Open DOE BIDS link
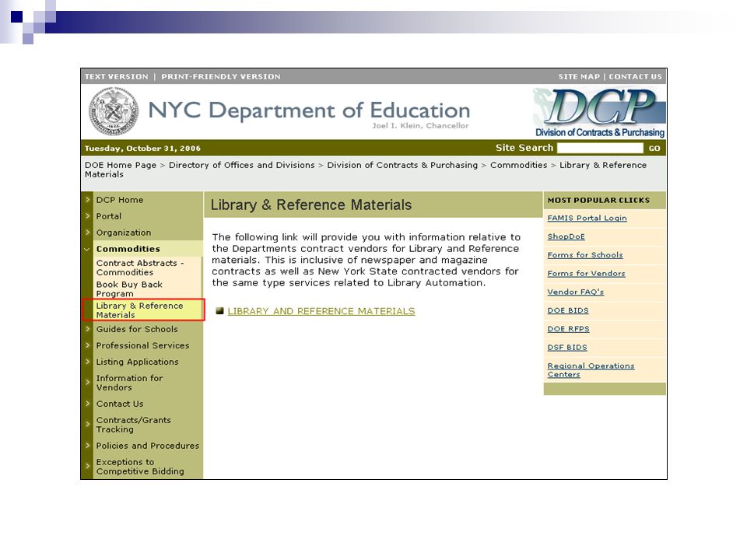747x560 pixels. [x=568, y=310]
